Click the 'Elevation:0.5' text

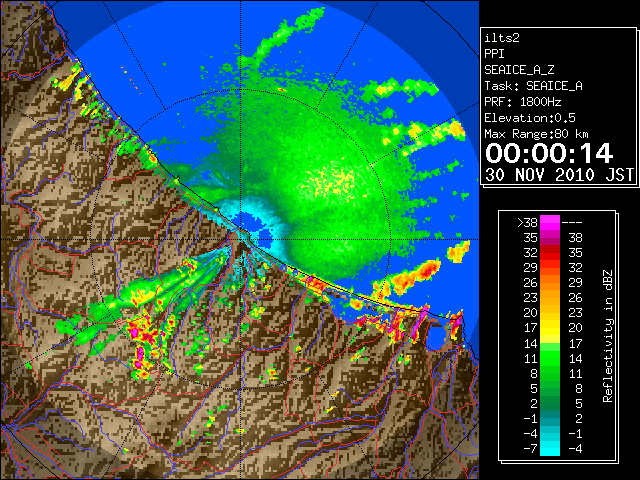[530, 118]
